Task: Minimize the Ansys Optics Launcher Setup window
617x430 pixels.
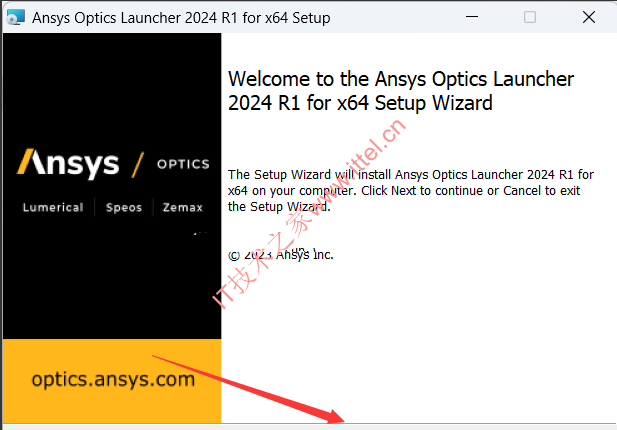Action: click(472, 17)
